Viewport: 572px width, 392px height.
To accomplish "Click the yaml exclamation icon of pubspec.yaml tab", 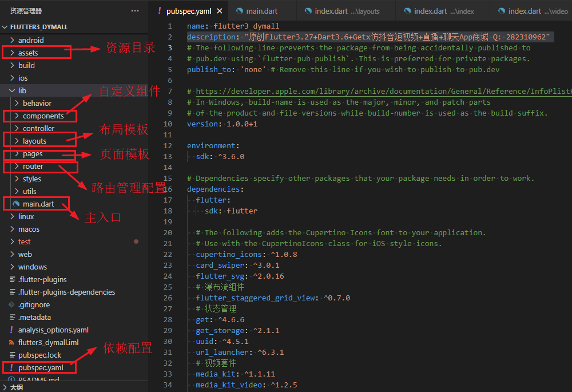I will click(160, 11).
